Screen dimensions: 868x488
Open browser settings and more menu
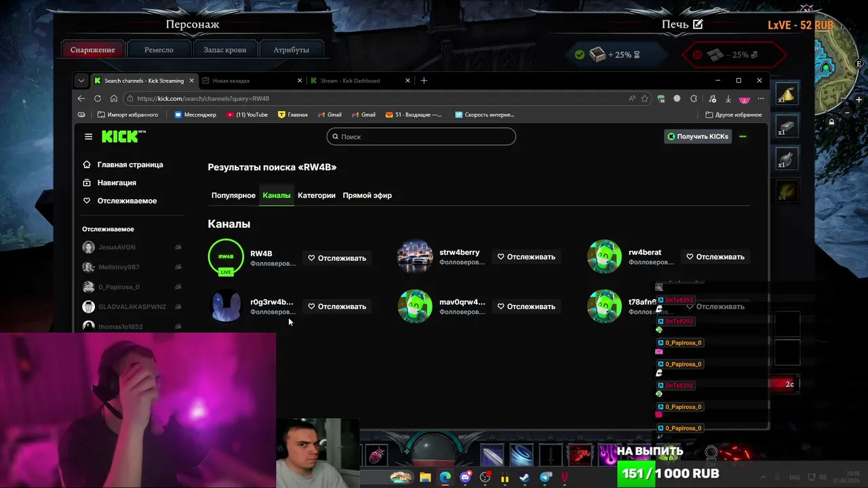click(x=760, y=98)
